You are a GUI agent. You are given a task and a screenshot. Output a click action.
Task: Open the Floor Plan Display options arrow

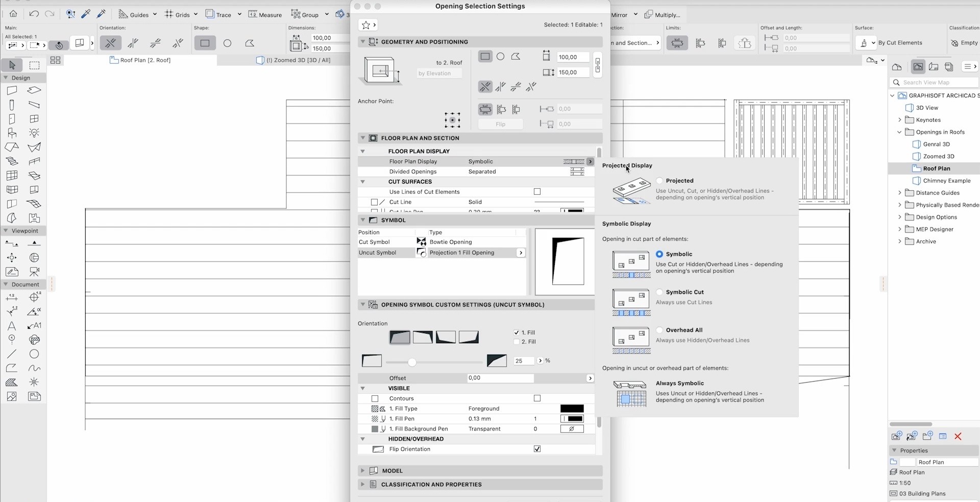[590, 162]
